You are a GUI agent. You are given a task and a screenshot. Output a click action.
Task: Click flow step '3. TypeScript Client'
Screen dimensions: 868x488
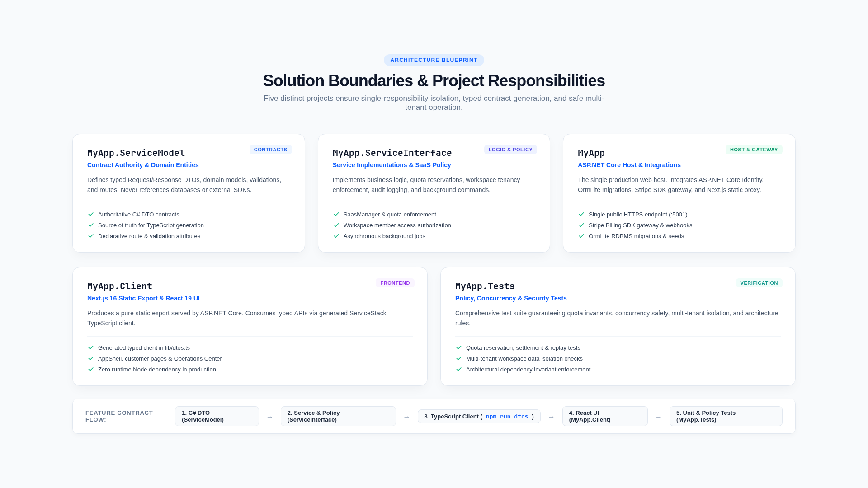pyautogui.click(x=479, y=417)
